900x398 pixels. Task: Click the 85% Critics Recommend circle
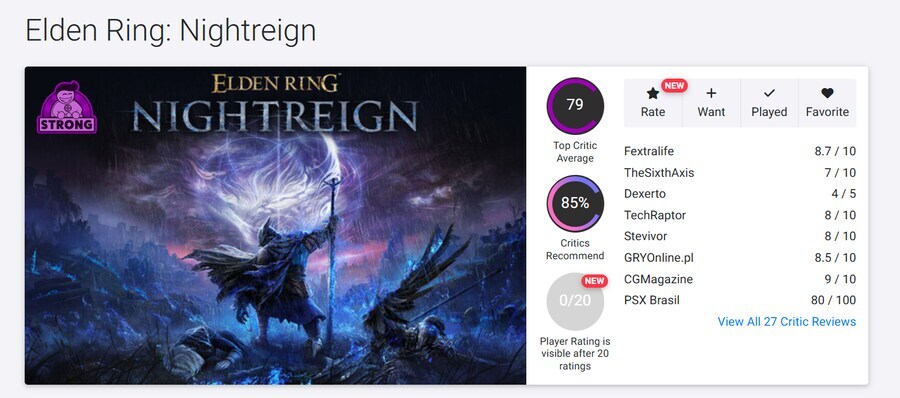(x=575, y=203)
